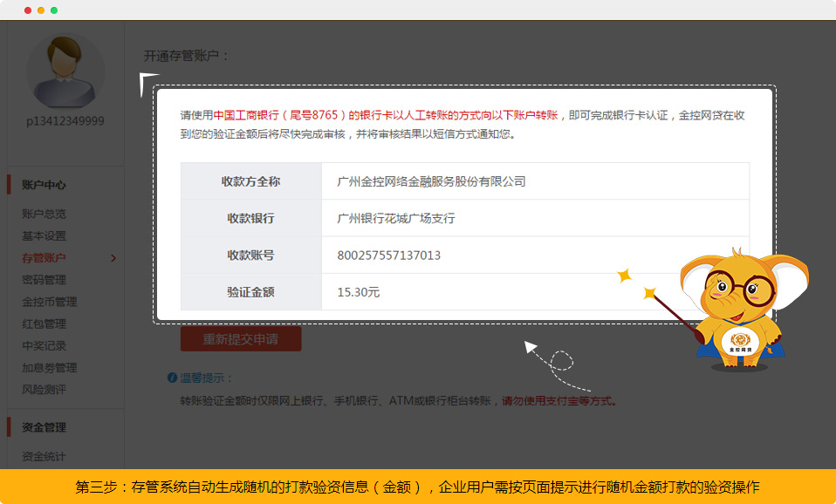Click the yellow minimize window dot
The image size is (836, 504).
pos(41,10)
